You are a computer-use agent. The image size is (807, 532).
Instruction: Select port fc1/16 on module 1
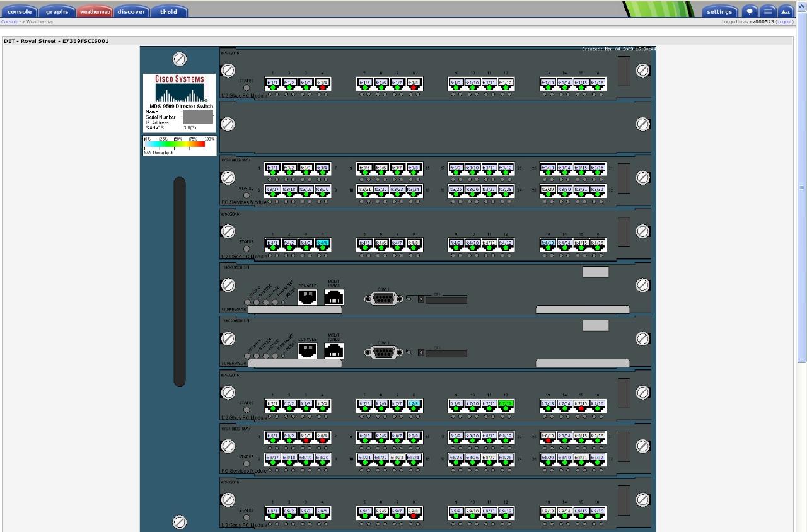tap(597, 84)
